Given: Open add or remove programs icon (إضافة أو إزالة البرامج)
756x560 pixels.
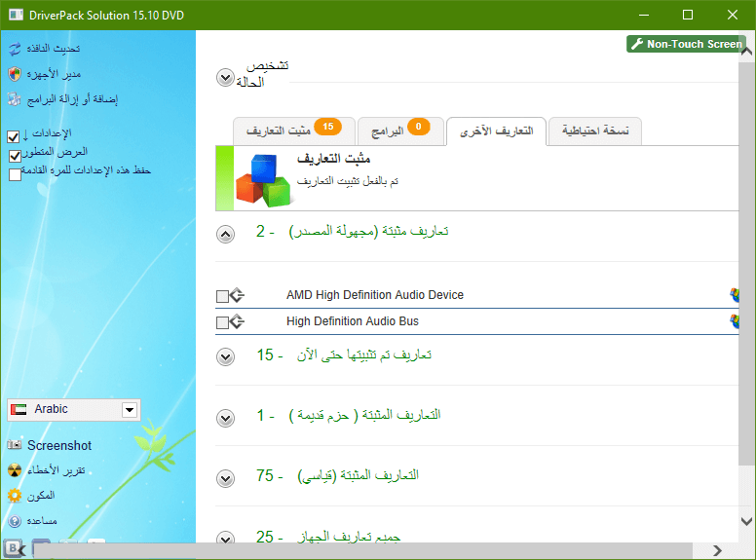Looking at the screenshot, I should (x=15, y=99).
